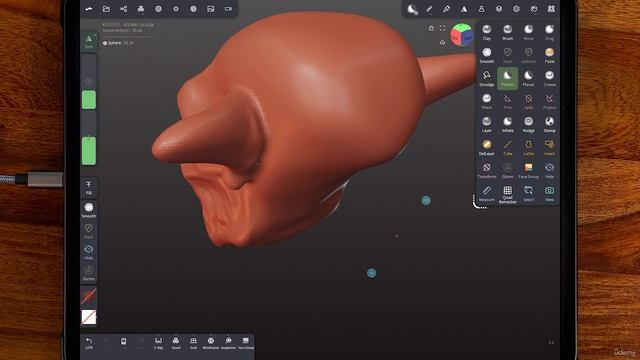Select the Trim tool
Image resolution: width=640 pixels, height=360 pixels.
click(x=507, y=101)
